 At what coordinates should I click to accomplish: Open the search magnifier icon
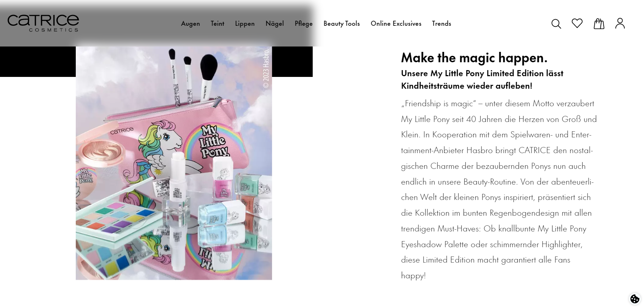coord(556,24)
